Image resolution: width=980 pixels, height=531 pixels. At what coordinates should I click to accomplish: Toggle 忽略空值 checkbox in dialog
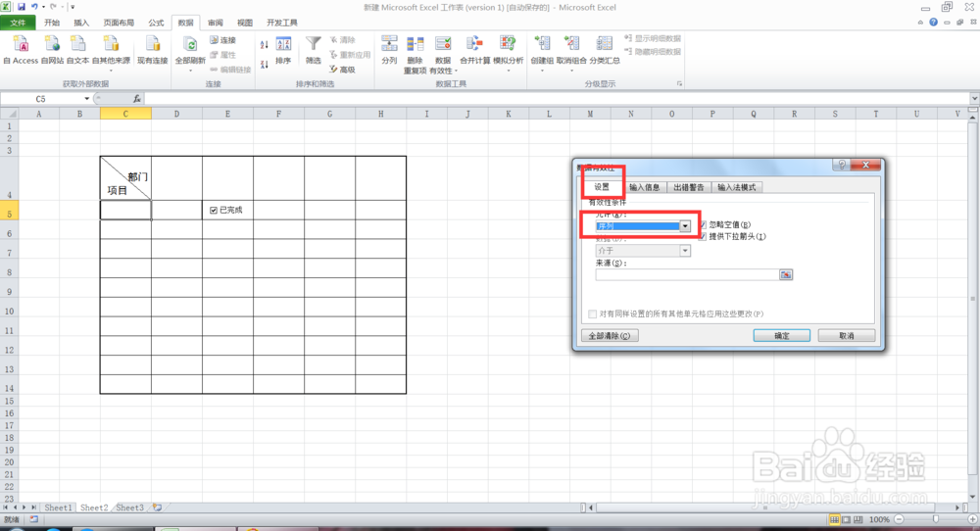click(x=703, y=224)
